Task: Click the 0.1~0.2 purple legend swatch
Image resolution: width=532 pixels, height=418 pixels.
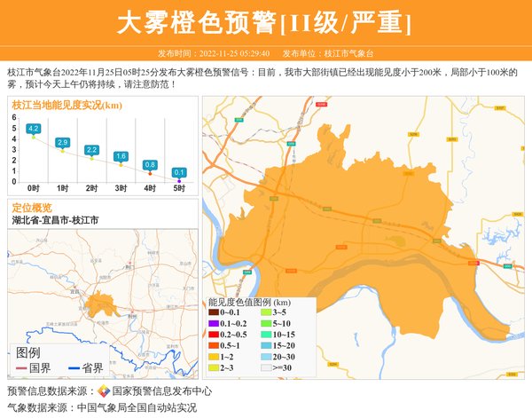Action: tap(213, 324)
